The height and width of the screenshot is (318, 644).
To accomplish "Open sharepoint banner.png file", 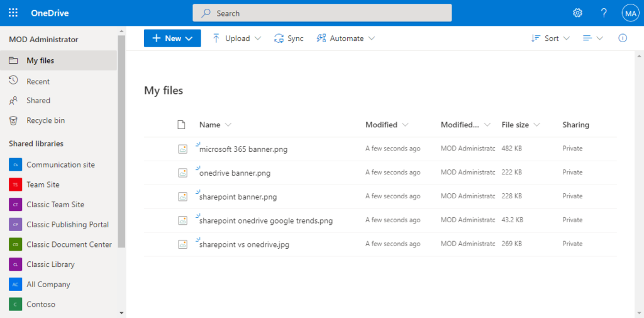I will click(238, 197).
